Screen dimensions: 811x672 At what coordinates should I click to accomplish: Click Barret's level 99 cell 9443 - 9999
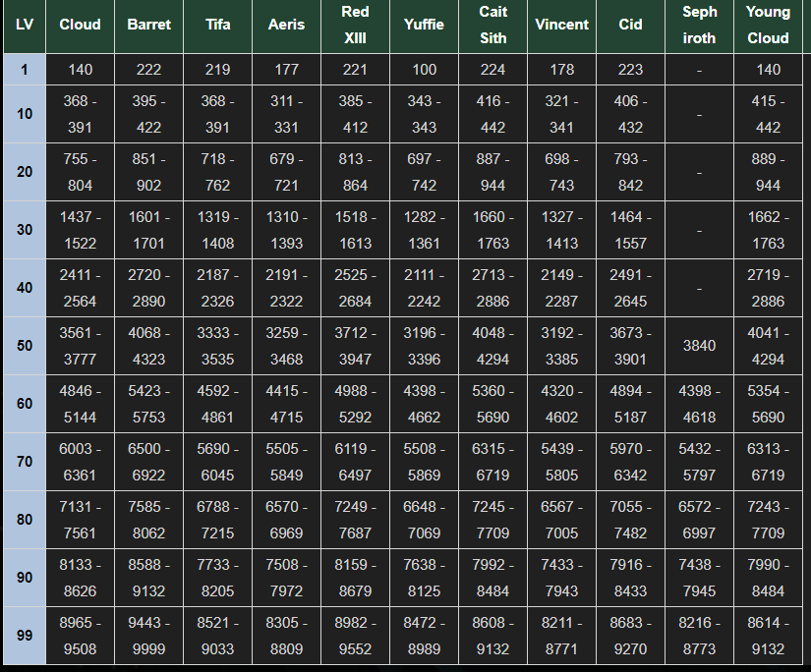pyautogui.click(x=149, y=635)
